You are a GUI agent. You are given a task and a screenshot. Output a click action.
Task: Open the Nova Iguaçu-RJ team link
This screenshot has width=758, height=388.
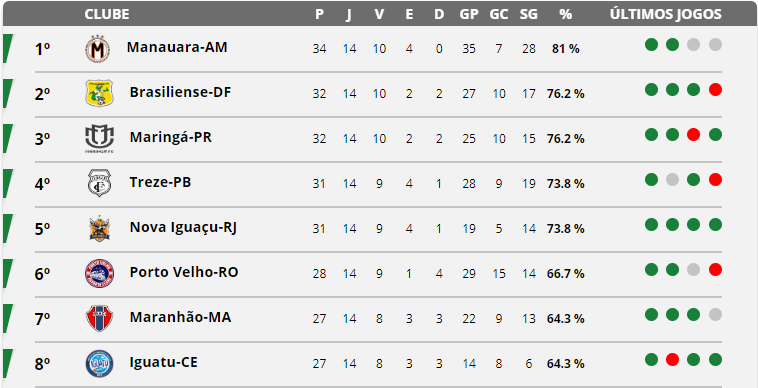tap(183, 228)
